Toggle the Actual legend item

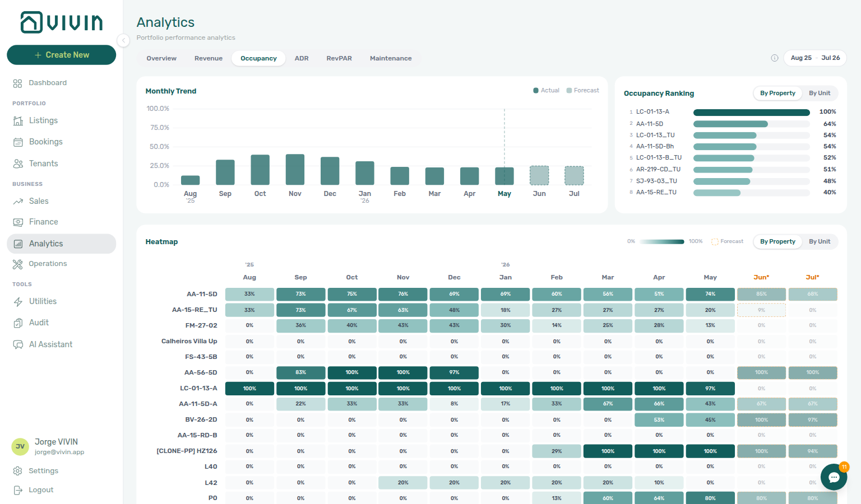pyautogui.click(x=547, y=90)
